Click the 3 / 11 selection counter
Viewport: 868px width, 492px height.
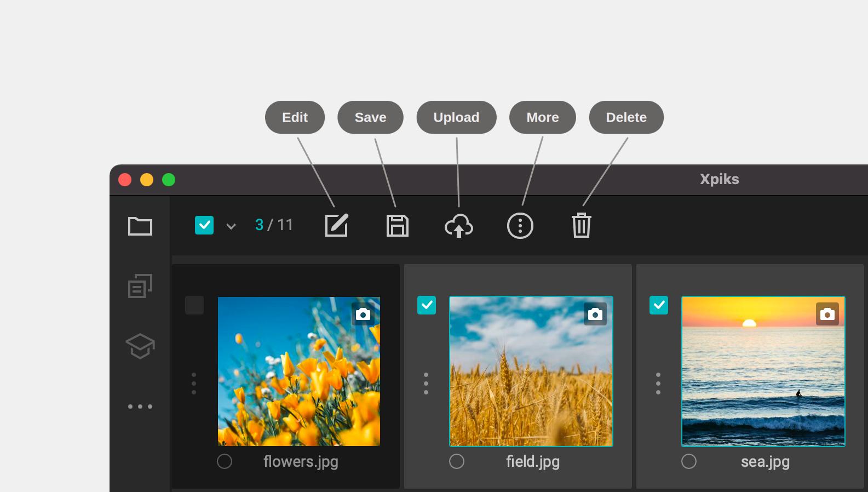(x=274, y=225)
